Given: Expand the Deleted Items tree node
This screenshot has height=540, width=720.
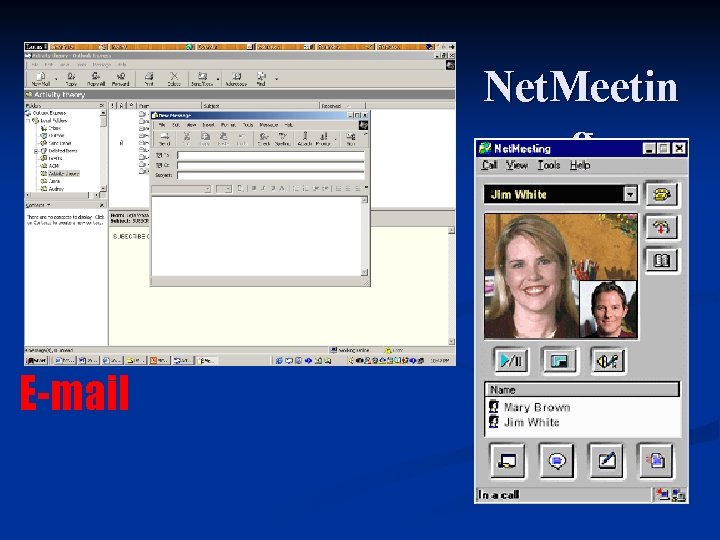Looking at the screenshot, I should [36, 151].
